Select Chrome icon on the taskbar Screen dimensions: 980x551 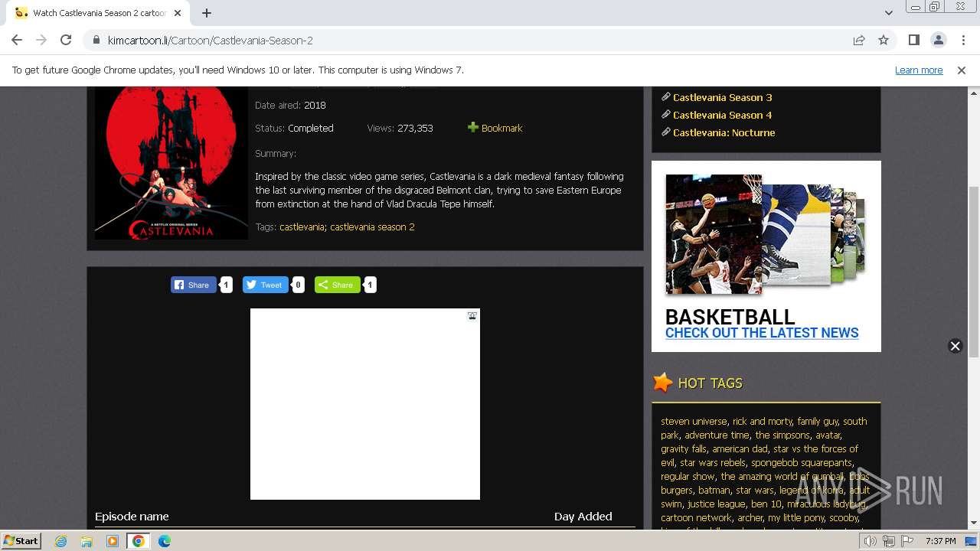pyautogui.click(x=138, y=541)
